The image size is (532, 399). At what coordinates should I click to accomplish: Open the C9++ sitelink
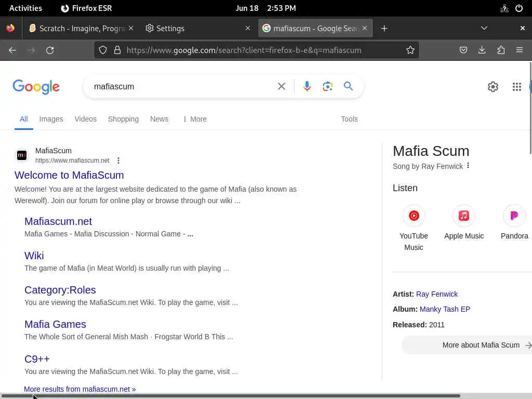[x=37, y=359]
